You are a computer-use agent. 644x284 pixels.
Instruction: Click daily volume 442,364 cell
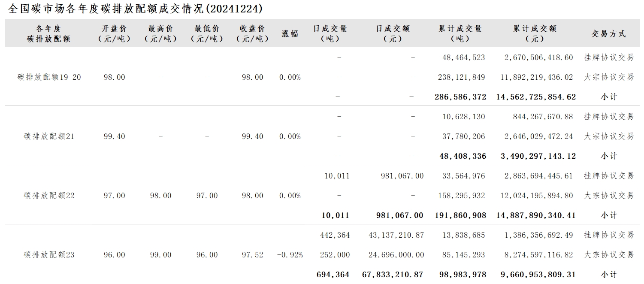[335, 235]
